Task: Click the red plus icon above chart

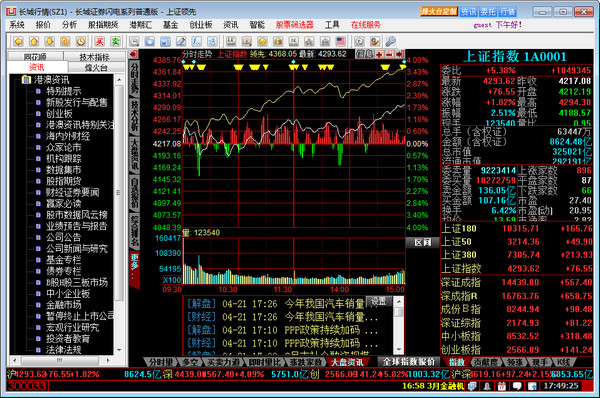Action: click(380, 54)
